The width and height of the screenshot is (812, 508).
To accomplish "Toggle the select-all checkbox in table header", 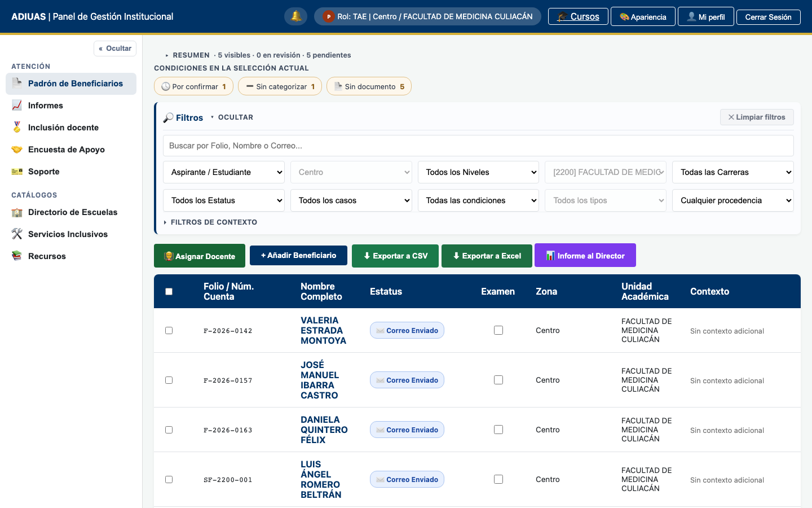I will 169,291.
